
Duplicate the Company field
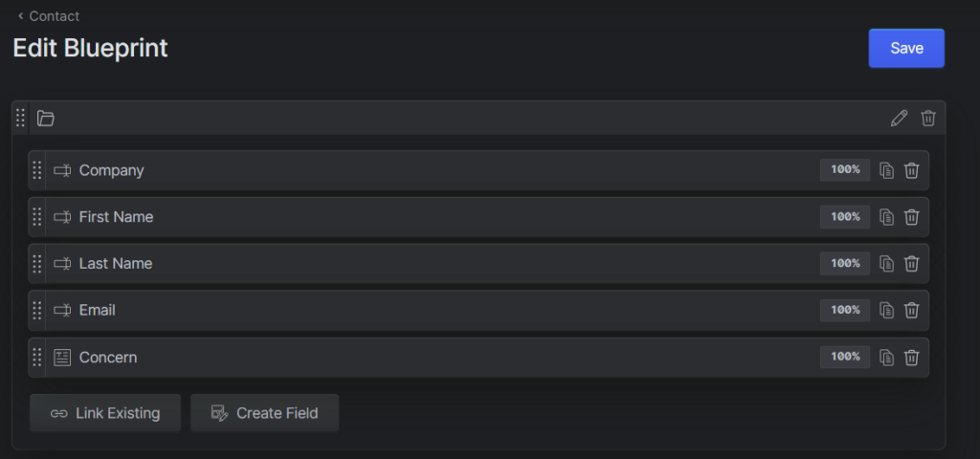click(x=887, y=170)
